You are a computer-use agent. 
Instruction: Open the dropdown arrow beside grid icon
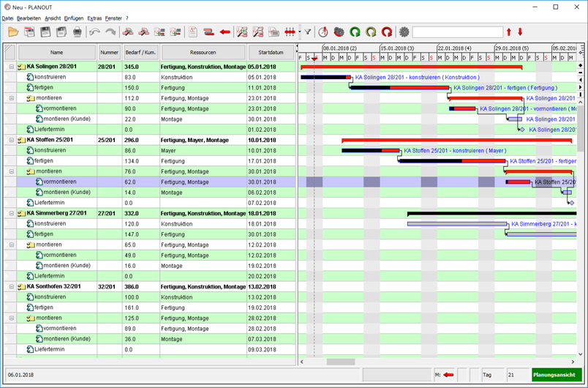click(x=300, y=32)
